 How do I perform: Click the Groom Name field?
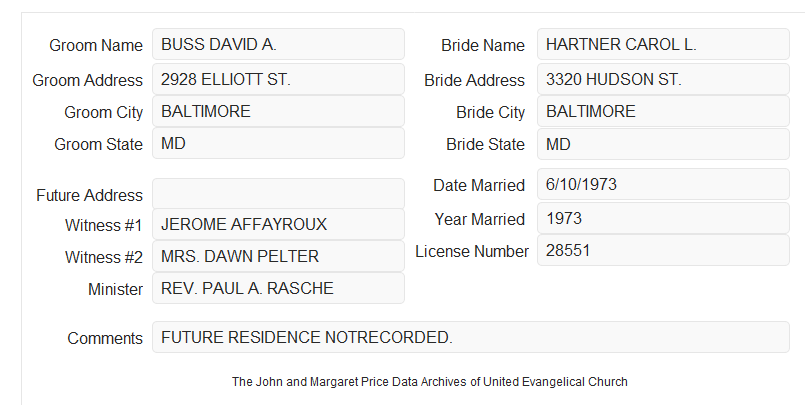tap(278, 45)
